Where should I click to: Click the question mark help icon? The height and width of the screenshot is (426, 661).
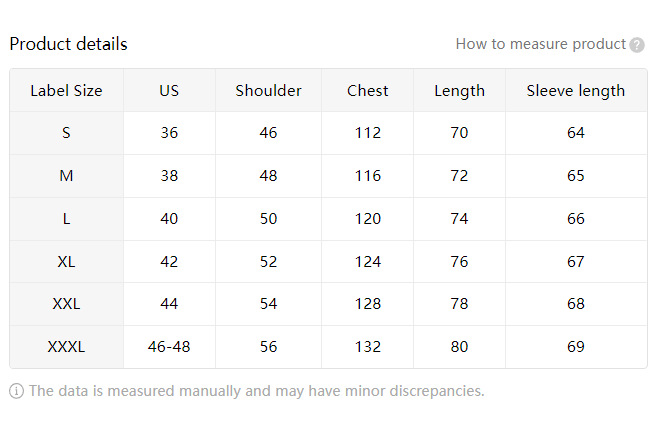point(637,45)
